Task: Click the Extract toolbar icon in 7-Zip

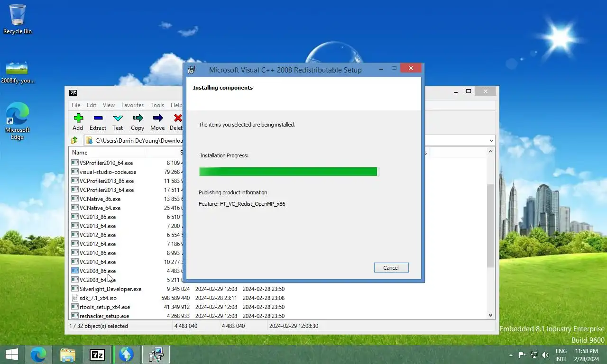Action: pos(98,118)
